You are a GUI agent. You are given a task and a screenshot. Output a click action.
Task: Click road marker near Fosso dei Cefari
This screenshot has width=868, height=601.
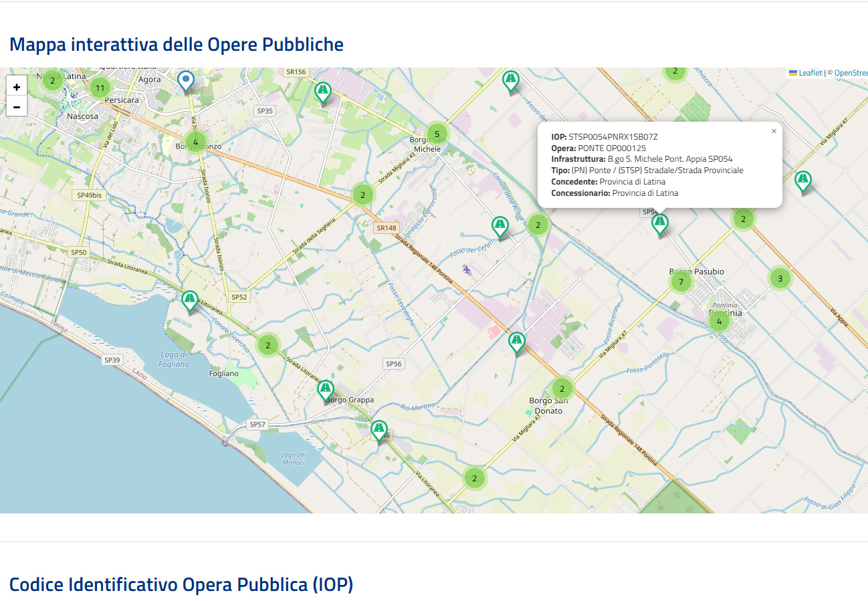point(500,227)
